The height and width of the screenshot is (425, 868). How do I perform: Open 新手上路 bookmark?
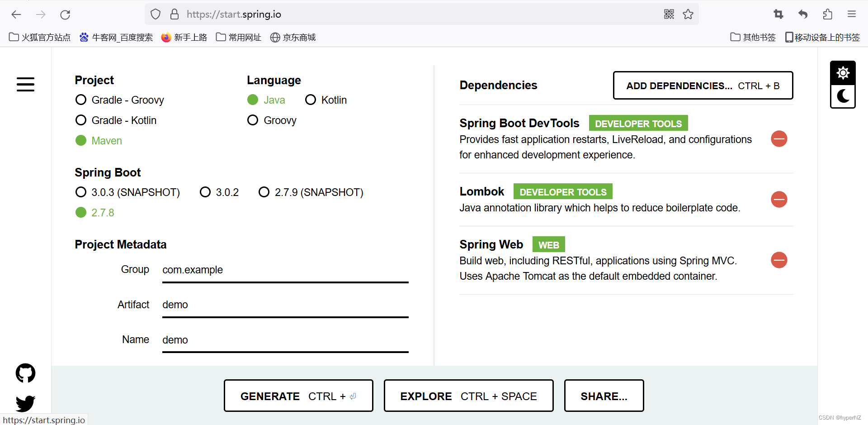point(184,37)
